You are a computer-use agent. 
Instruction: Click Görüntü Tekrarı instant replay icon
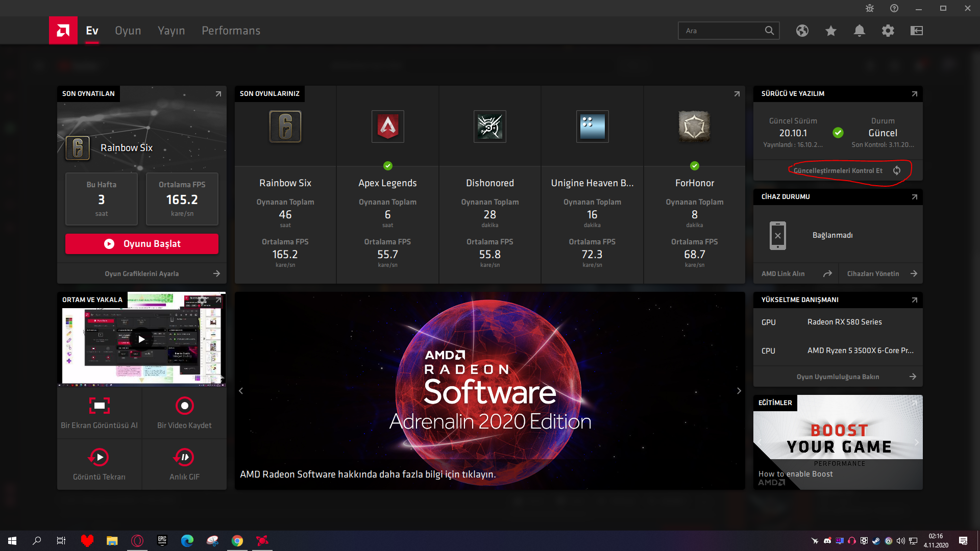pyautogui.click(x=99, y=457)
